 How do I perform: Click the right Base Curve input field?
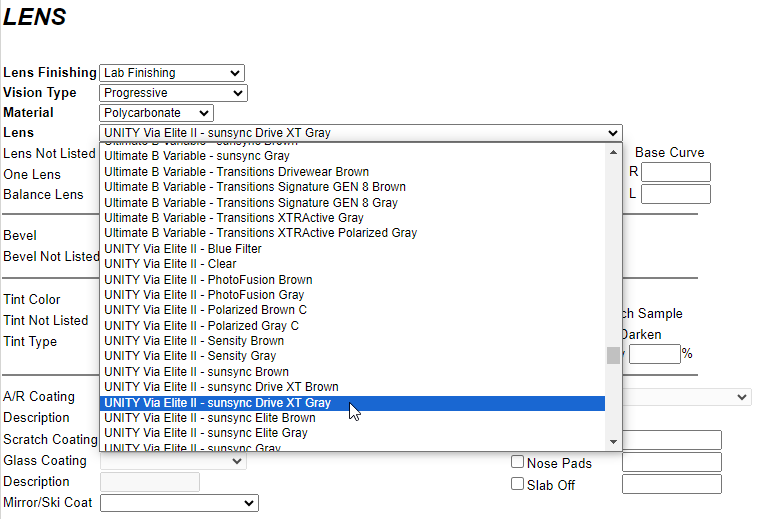click(675, 172)
